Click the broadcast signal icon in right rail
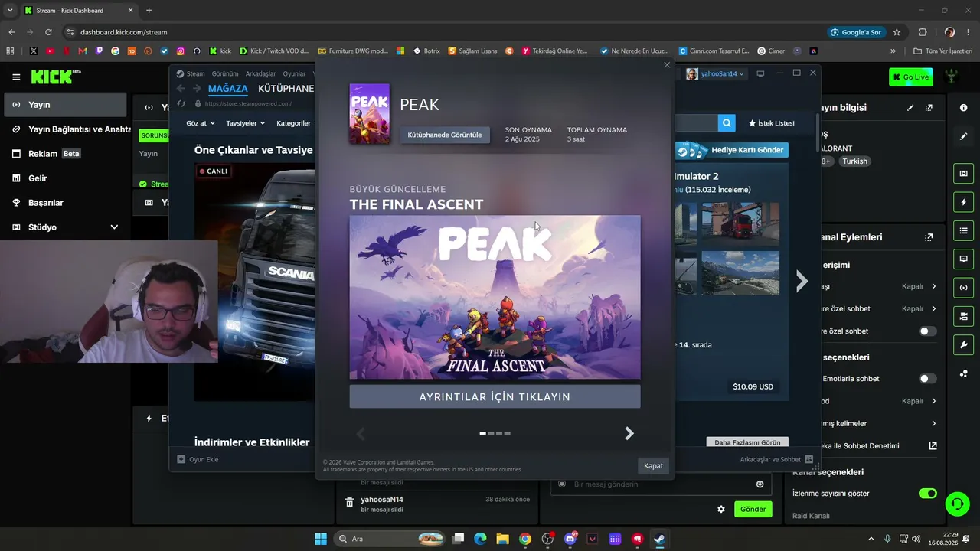 pos(963,288)
